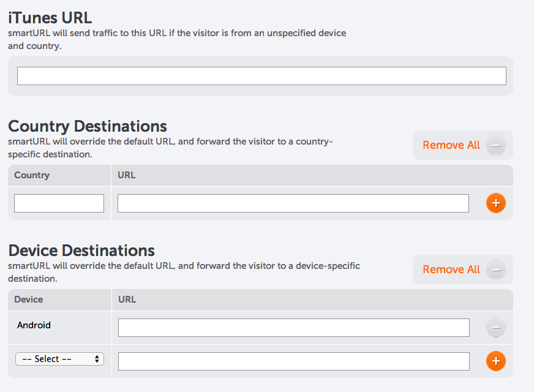Click the 'Remove All' text for Country Destinations
Image resolution: width=534 pixels, height=392 pixels.
(x=451, y=145)
